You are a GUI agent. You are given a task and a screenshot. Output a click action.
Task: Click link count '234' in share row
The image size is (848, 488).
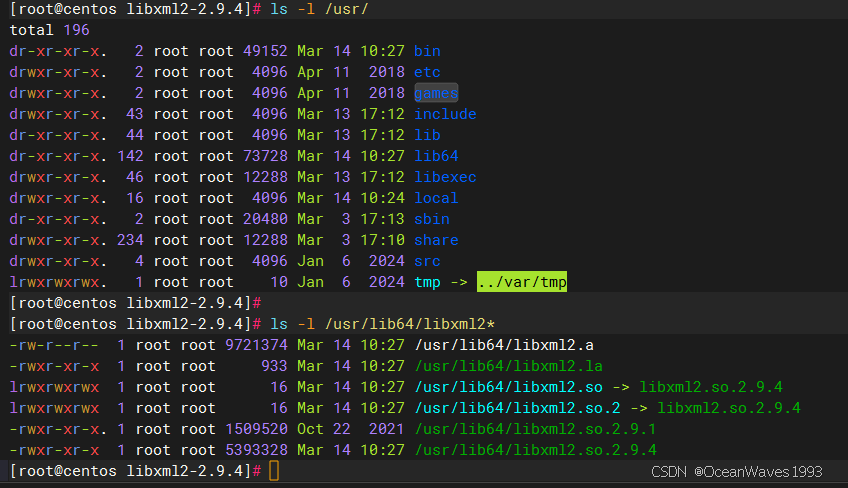click(x=130, y=240)
